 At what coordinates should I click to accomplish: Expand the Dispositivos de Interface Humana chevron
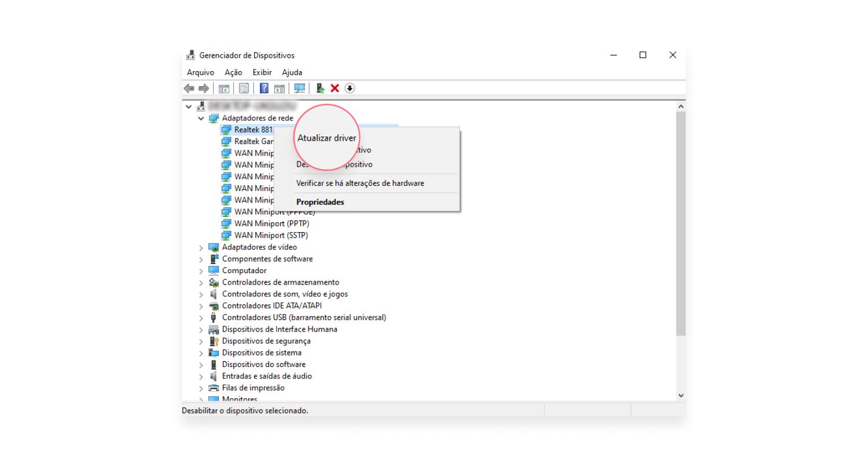pos(201,330)
